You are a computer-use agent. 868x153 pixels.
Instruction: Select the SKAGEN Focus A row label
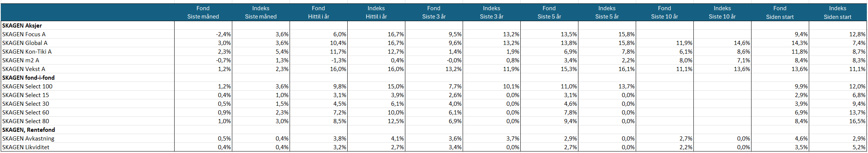coord(24,34)
